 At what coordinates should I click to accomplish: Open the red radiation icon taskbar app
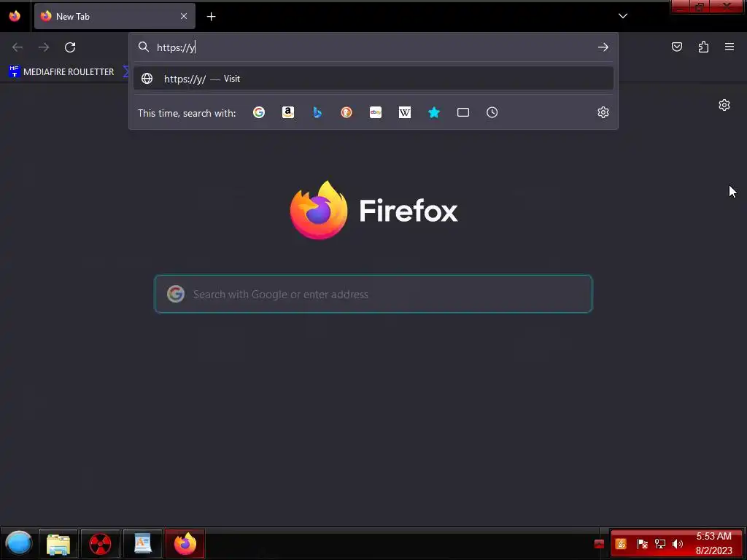(x=100, y=543)
